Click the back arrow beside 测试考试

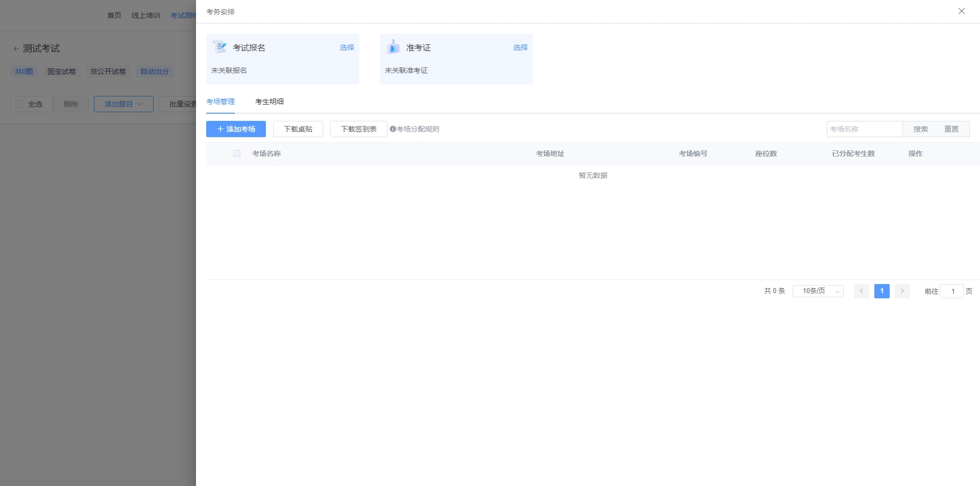tap(16, 49)
